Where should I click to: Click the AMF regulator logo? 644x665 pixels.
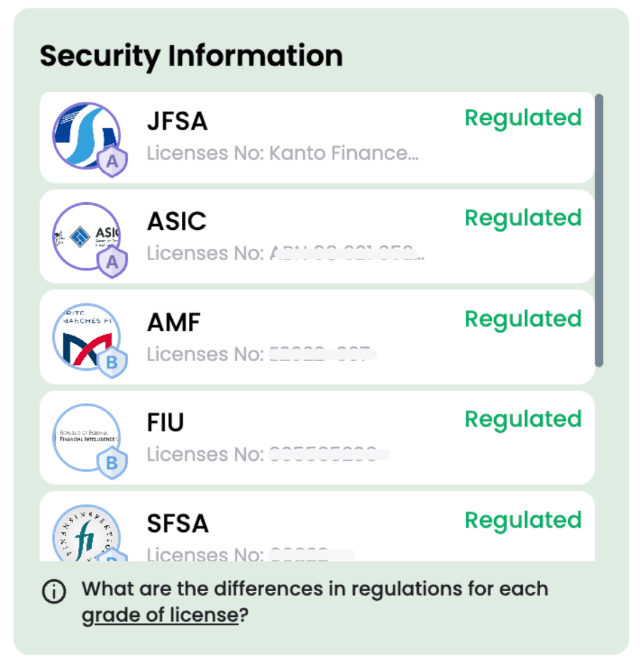click(x=85, y=337)
